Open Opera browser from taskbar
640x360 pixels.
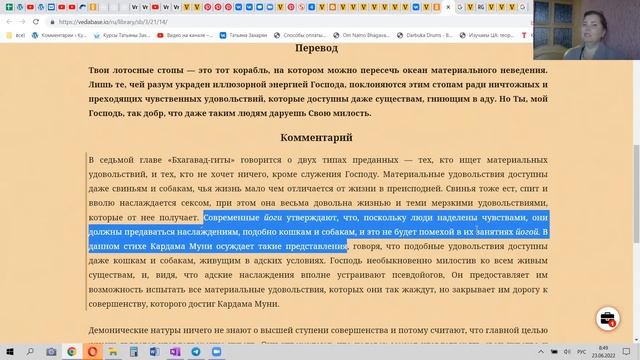93,351
